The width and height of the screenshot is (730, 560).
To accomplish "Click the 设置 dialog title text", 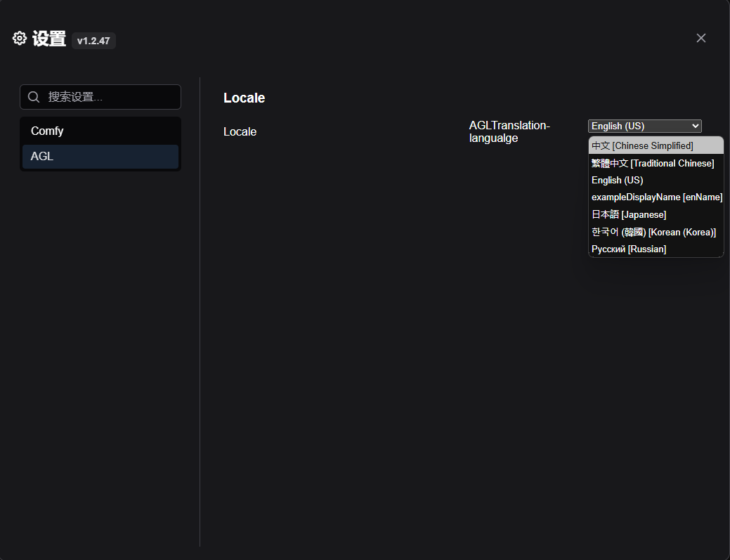I will coord(49,39).
